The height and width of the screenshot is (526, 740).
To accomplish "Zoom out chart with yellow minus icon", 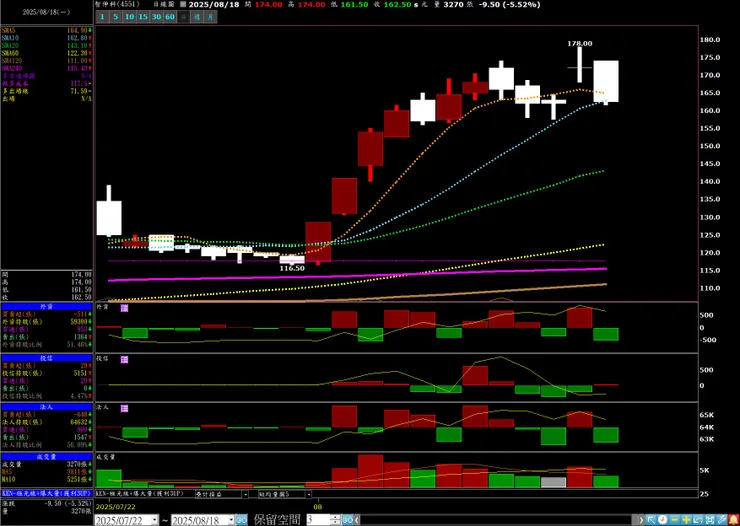I will (675, 520).
